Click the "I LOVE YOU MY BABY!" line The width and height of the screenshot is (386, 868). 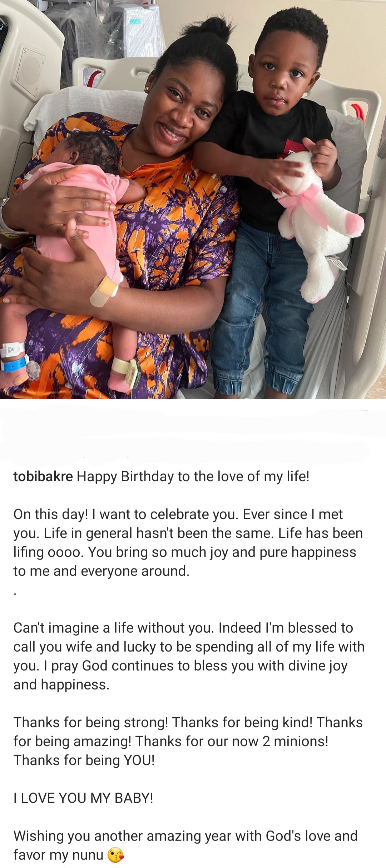pyautogui.click(x=83, y=798)
